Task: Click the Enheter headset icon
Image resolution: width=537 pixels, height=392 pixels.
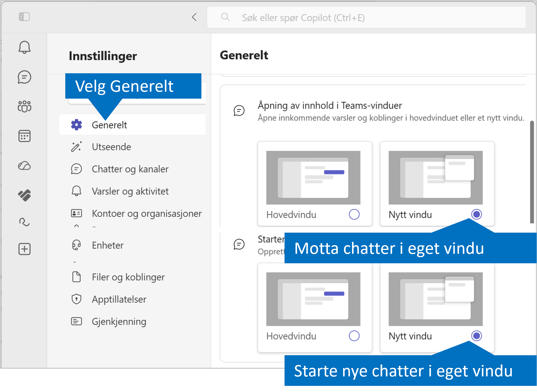Action: click(76, 245)
